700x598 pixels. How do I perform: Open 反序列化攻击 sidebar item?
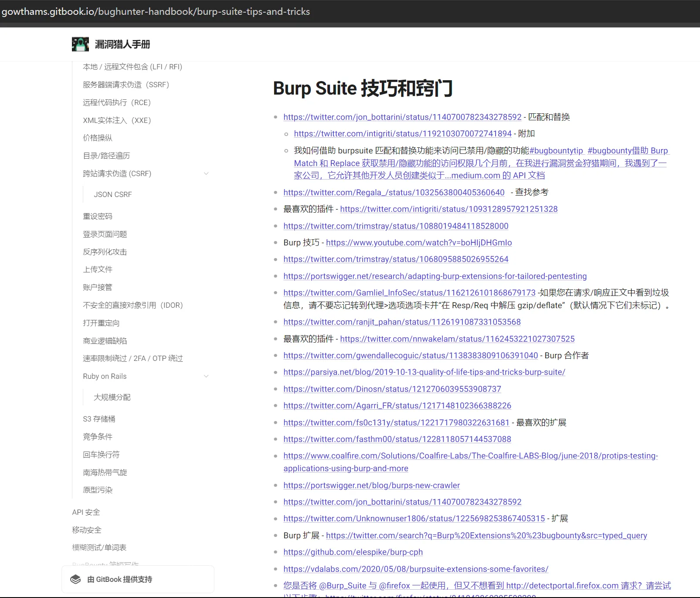click(x=105, y=252)
